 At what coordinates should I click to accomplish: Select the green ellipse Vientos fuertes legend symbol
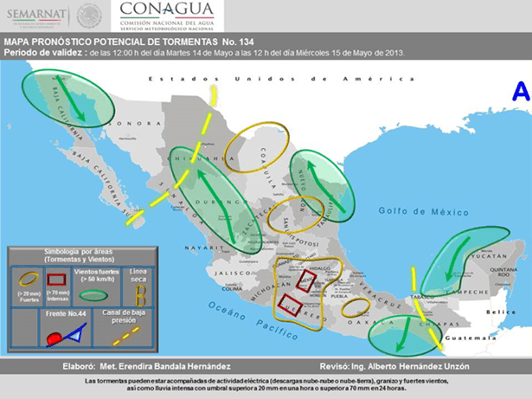coord(93,295)
